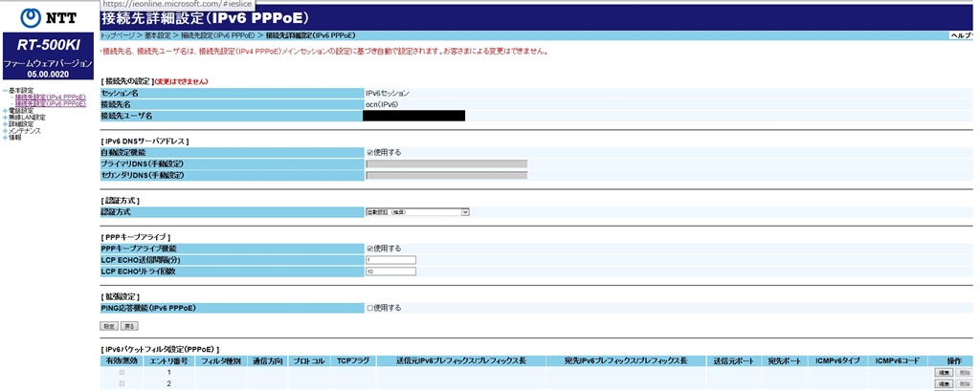Click firmware version 05.00.0020 text

48,75
